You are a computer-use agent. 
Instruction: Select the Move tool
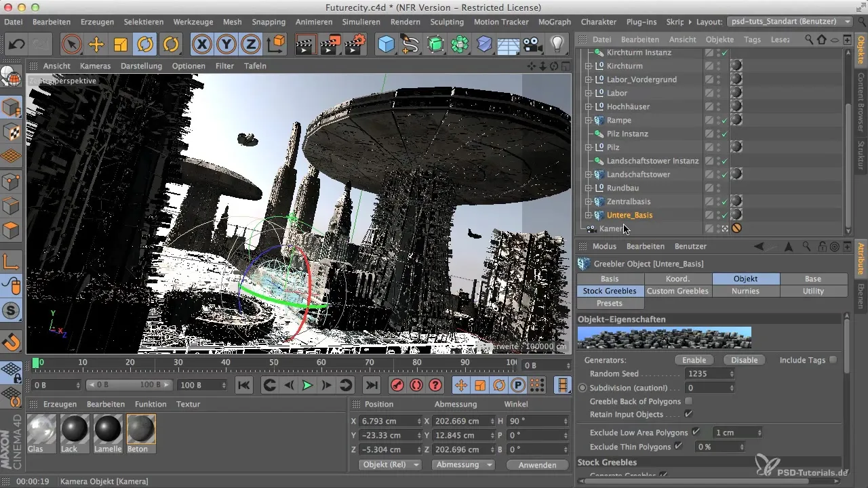pyautogui.click(x=96, y=45)
